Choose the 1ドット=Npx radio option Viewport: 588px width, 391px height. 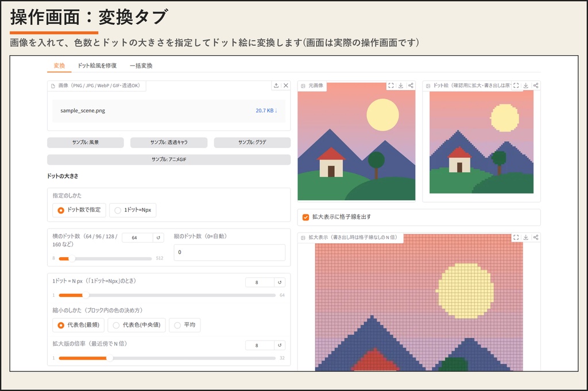coord(133,210)
